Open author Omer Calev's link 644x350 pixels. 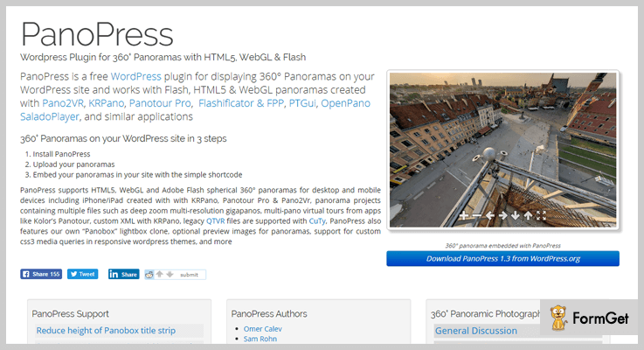262,329
